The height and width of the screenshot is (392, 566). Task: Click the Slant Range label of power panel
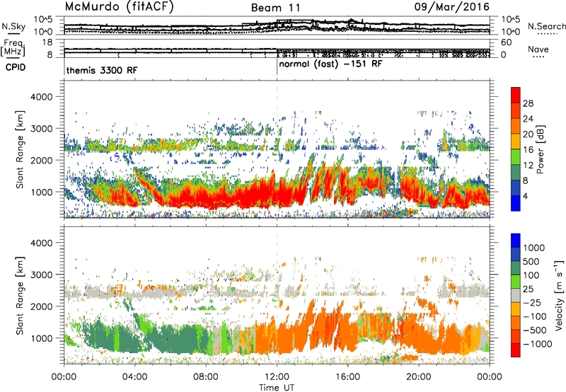[20, 149]
